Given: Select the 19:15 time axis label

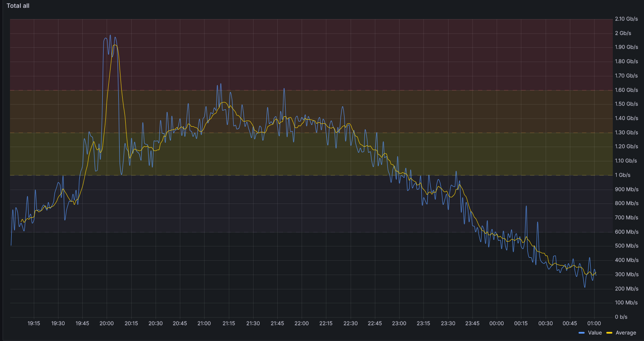Looking at the screenshot, I should click(x=34, y=323).
